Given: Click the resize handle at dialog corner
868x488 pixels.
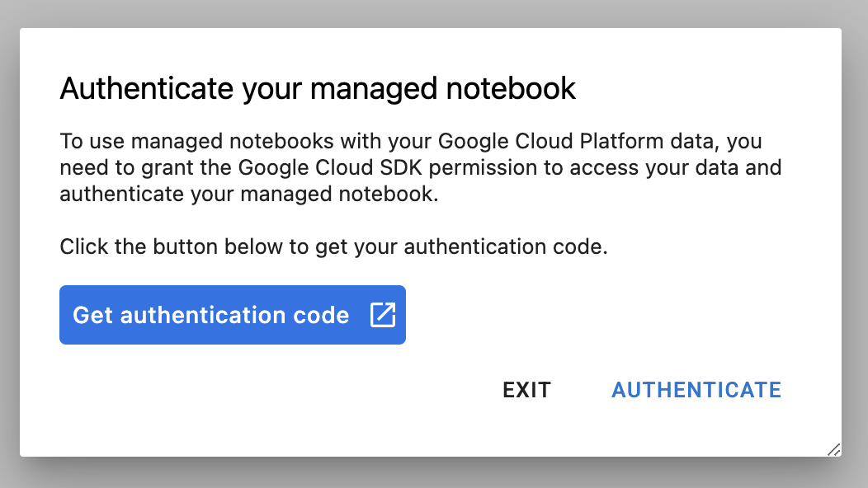Looking at the screenshot, I should tap(834, 450).
